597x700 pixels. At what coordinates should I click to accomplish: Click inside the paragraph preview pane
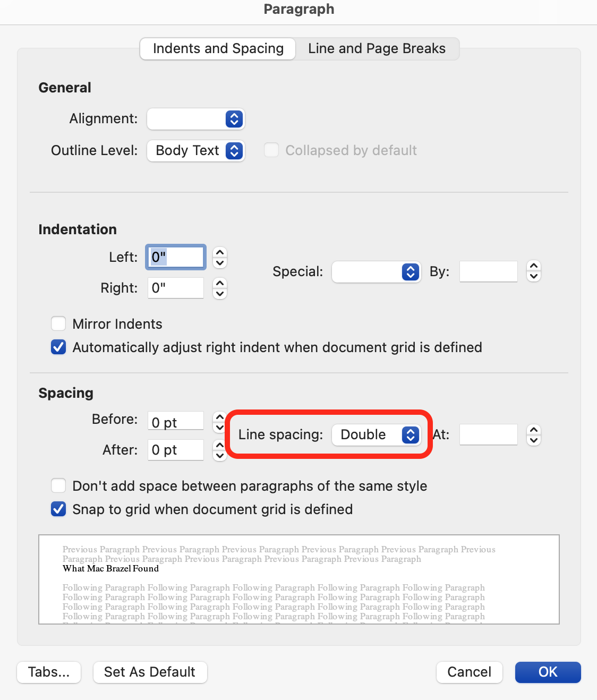point(299,579)
